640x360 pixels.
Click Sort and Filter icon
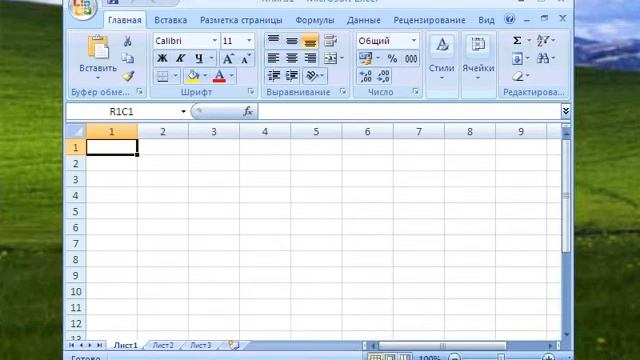[543, 40]
